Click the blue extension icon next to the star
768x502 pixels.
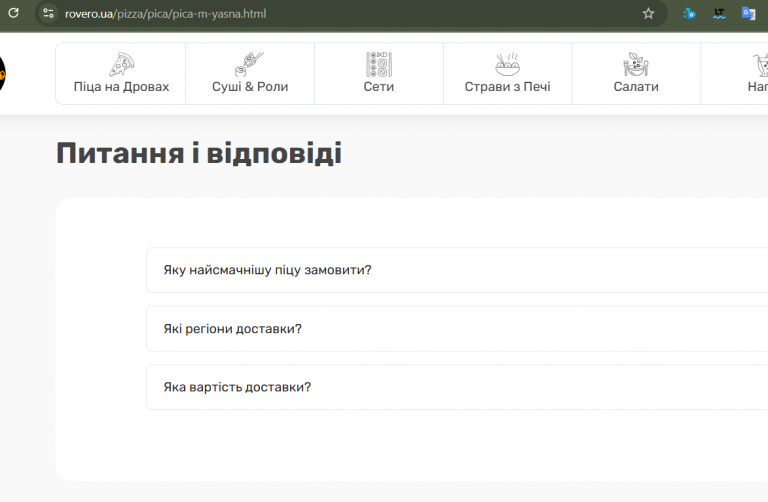click(x=689, y=13)
